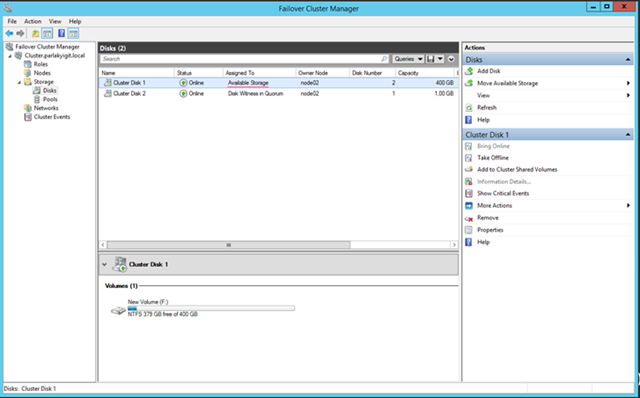Click the 'Available Storage' cell
This screenshot has height=398, width=640.
pos(248,83)
